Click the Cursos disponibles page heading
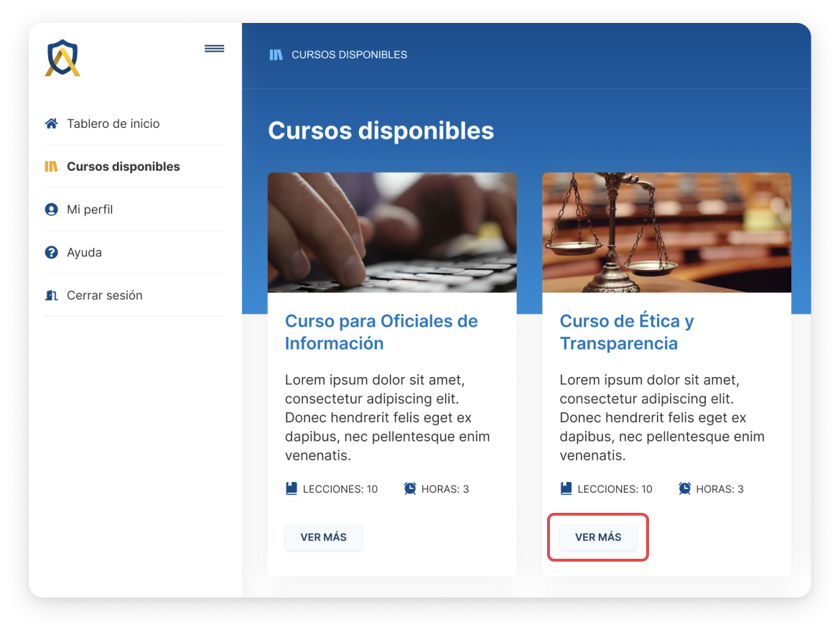Viewport: 840px width, 632px height. [x=381, y=131]
